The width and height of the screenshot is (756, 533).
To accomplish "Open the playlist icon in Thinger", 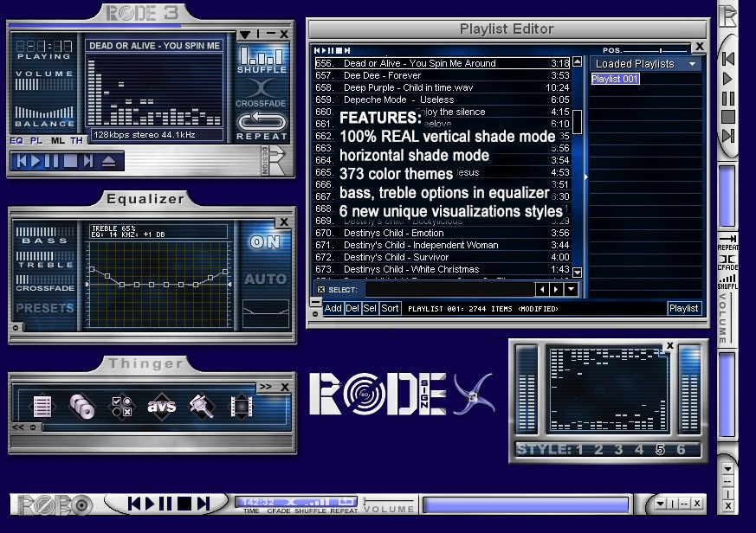I will (42, 405).
